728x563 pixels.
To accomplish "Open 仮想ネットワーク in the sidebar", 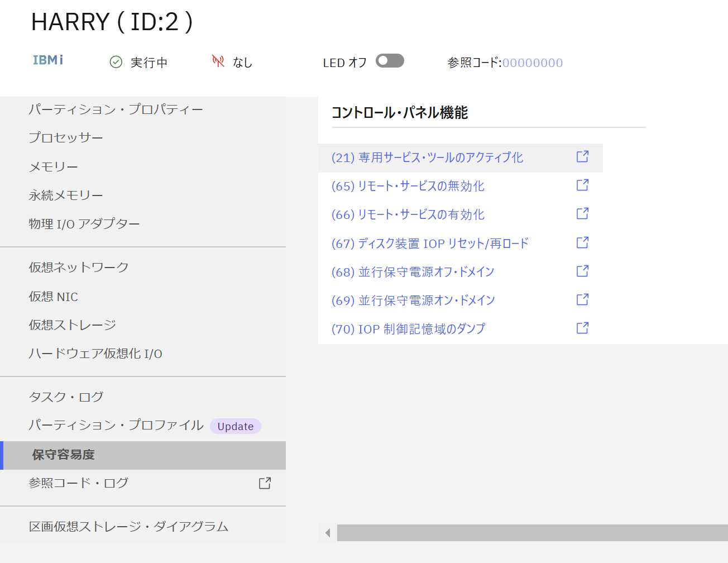I will [x=79, y=267].
